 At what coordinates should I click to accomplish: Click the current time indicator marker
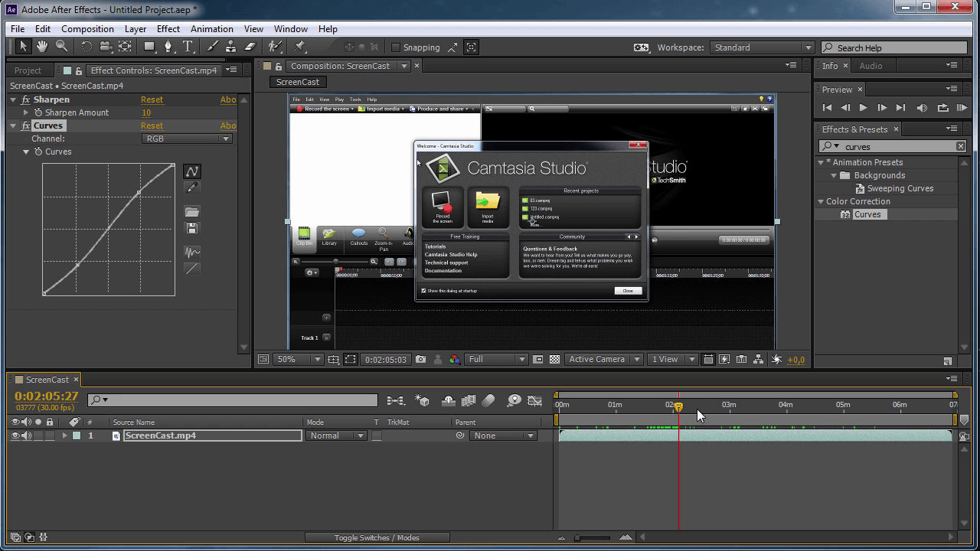tap(678, 406)
